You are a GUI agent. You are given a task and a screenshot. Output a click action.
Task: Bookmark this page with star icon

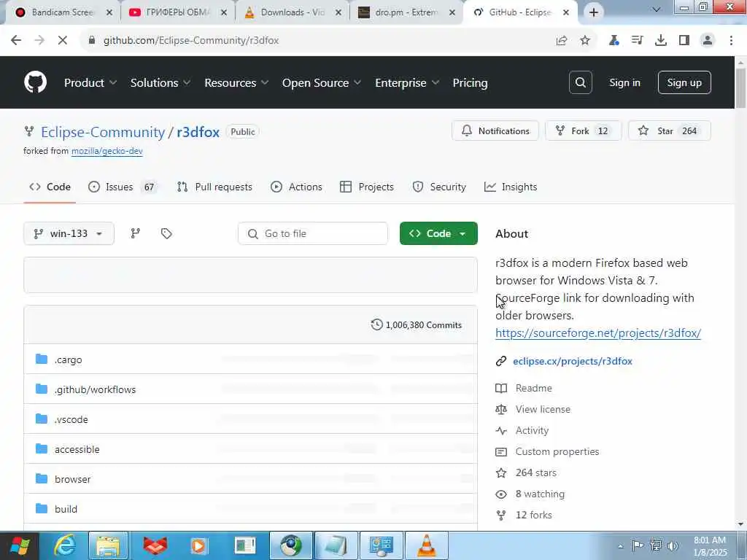click(585, 41)
